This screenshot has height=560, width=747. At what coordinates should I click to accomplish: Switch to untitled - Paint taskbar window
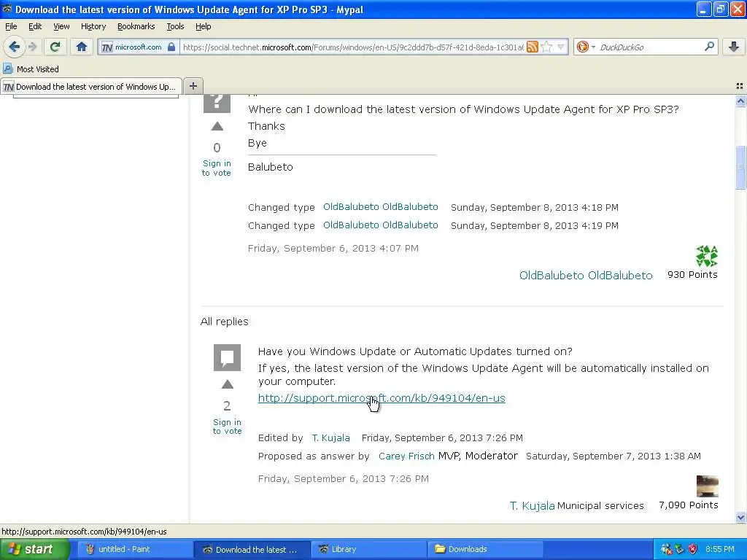coord(133,549)
